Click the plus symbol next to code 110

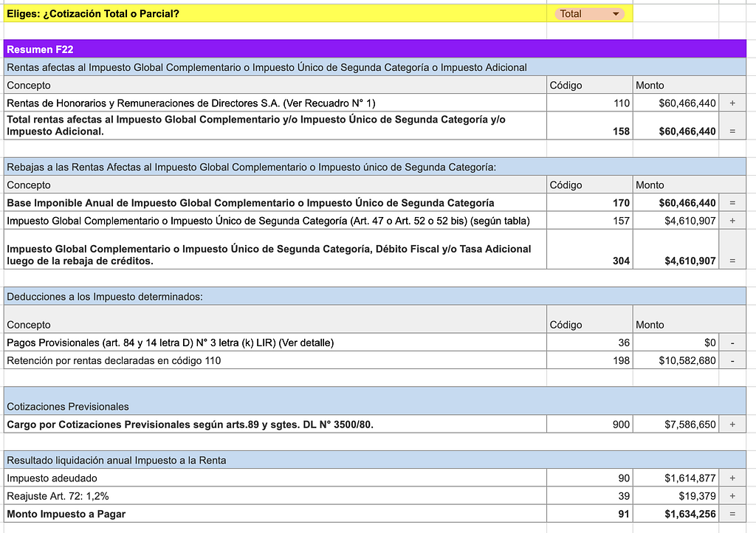[732, 103]
